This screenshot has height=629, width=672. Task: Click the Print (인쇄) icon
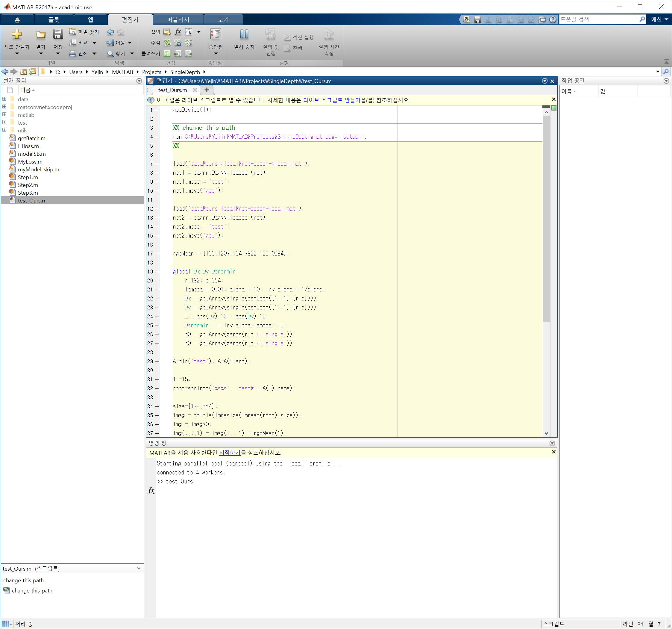tap(73, 53)
